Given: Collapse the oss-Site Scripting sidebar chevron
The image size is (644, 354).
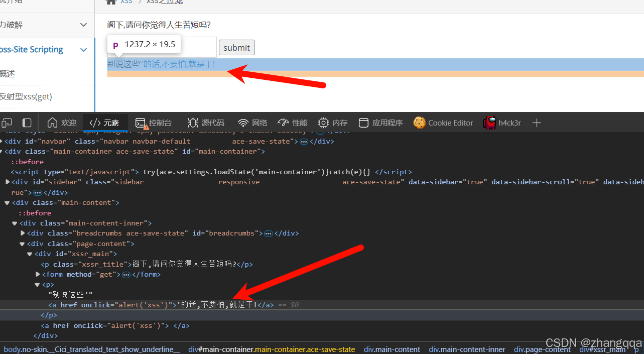Looking at the screenshot, I should pyautogui.click(x=84, y=50).
